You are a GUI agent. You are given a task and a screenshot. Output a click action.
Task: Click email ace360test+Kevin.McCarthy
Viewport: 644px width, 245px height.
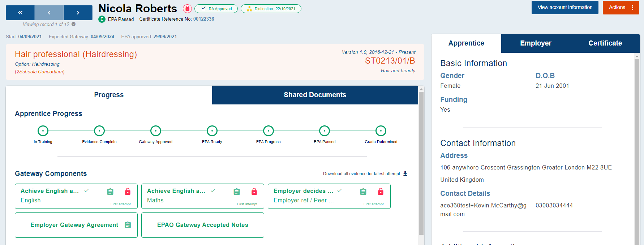coord(483,210)
